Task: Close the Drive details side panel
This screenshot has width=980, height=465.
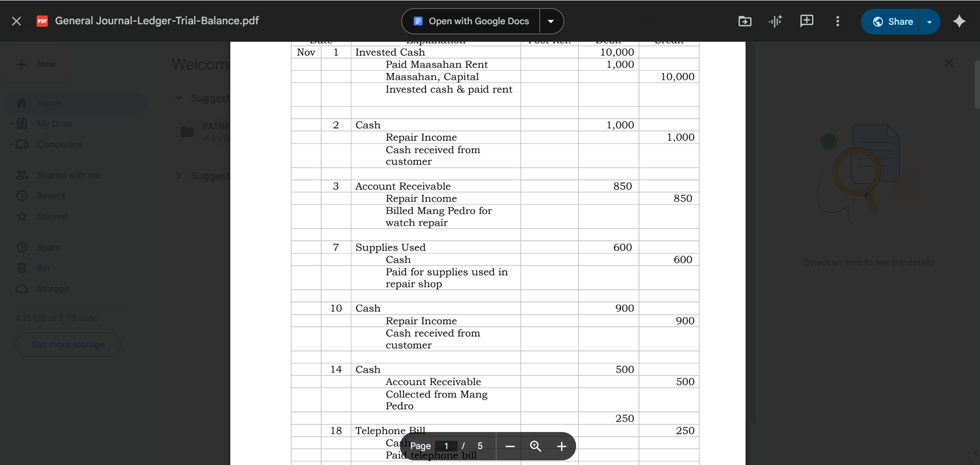Action: (x=949, y=63)
